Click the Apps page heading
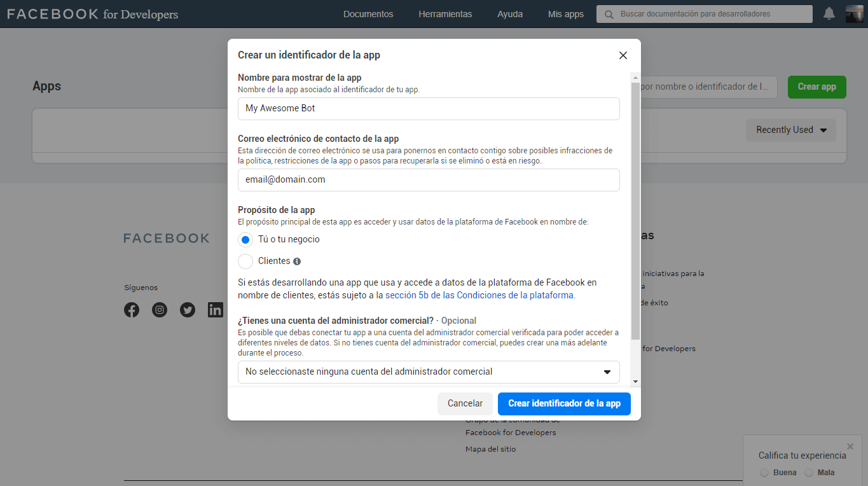Screen dimensions: 868x486 pyautogui.click(x=47, y=87)
